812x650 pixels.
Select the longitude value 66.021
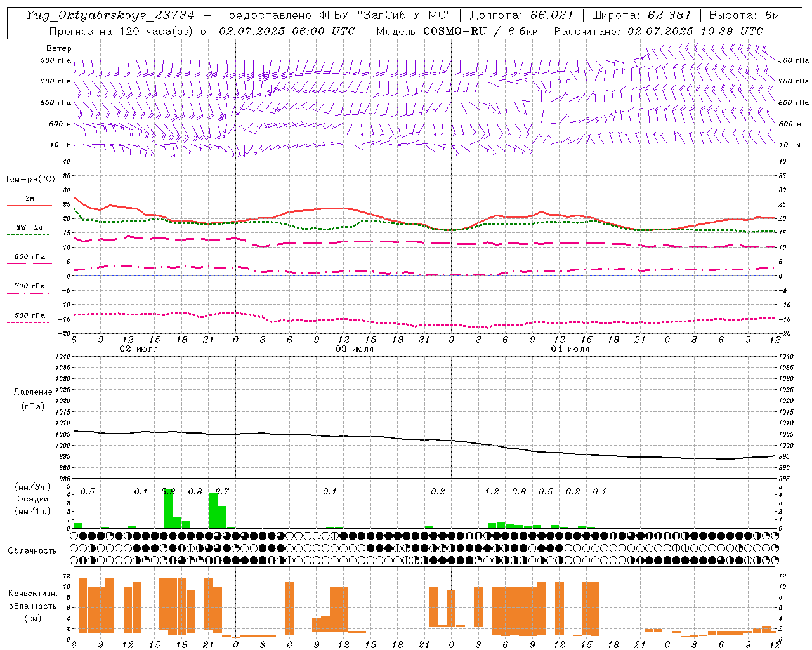(551, 15)
